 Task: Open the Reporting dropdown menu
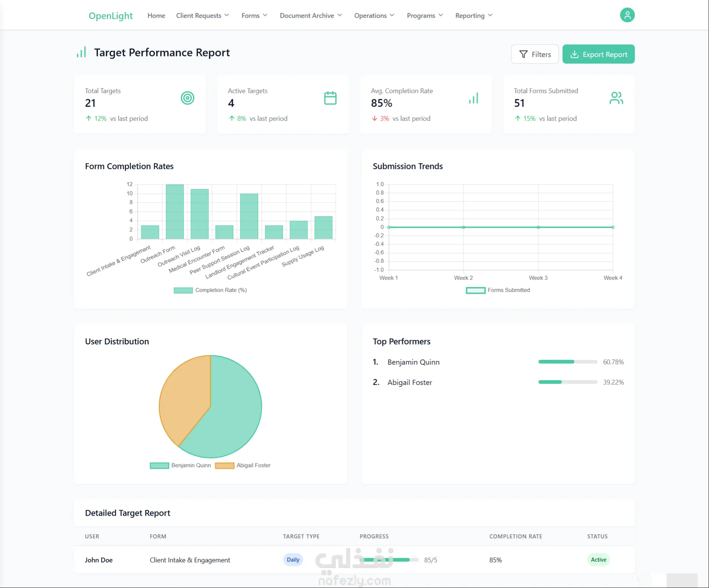coord(474,16)
